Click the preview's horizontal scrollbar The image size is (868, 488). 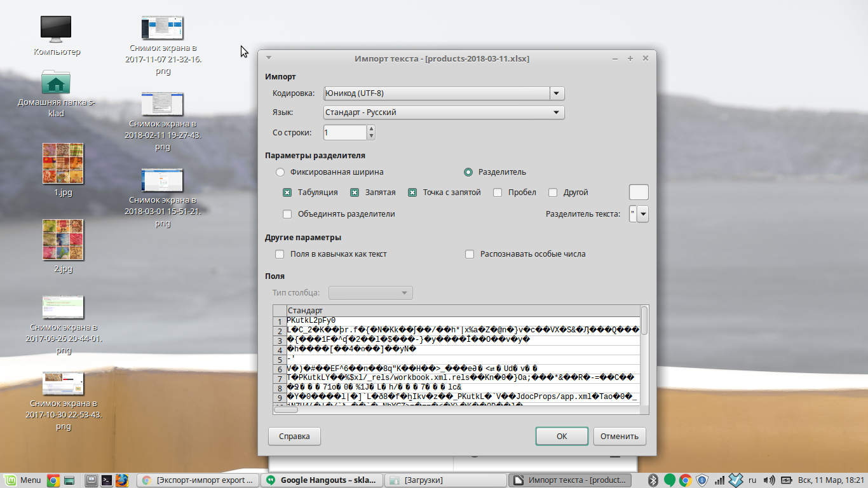click(286, 410)
